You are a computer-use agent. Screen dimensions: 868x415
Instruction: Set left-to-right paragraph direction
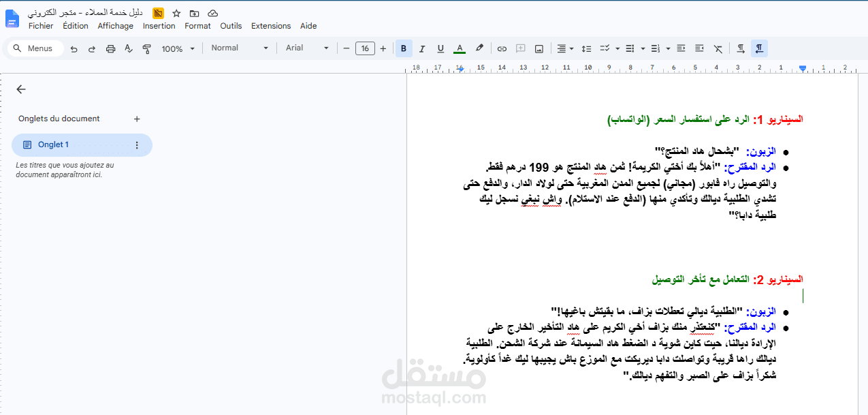741,48
